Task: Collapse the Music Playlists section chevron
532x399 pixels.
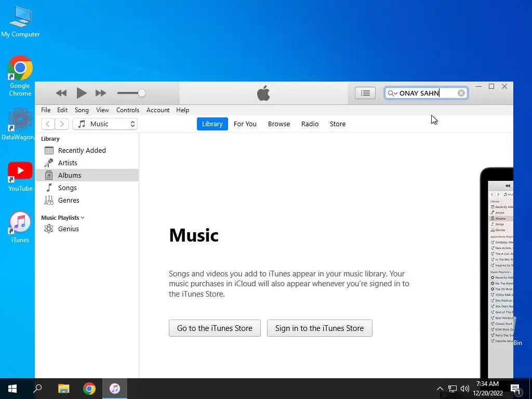Action: coord(83,218)
